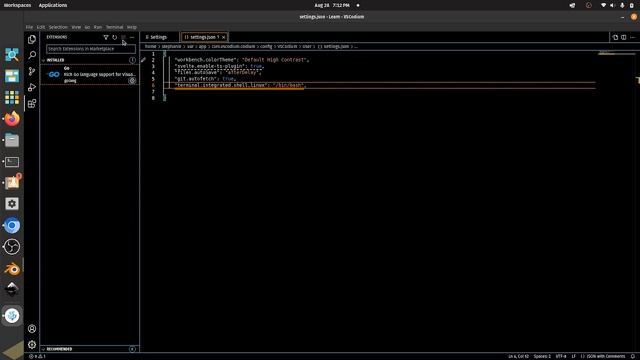Image resolution: width=640 pixels, height=360 pixels.
Task: Open Workspaces in the top bar
Action: pos(17,5)
